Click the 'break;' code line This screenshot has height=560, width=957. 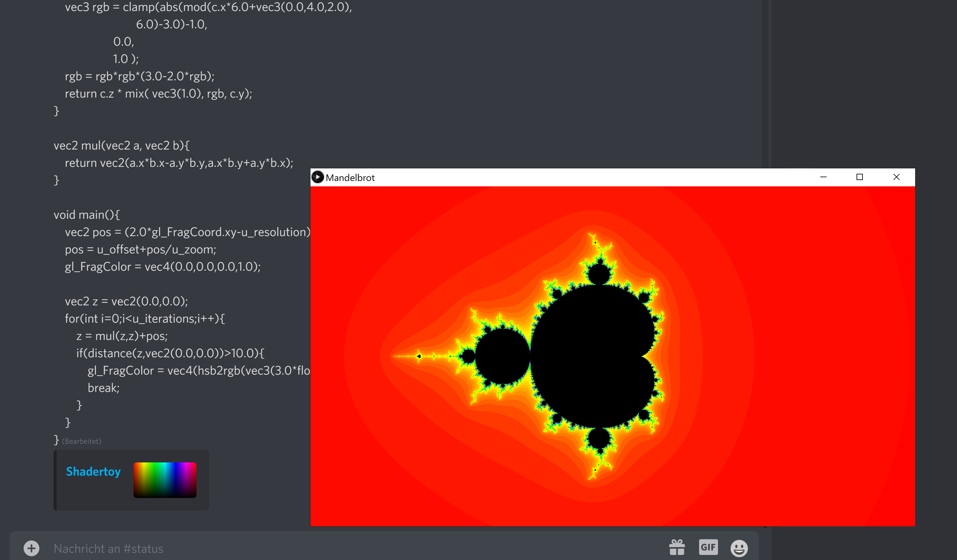tap(104, 387)
